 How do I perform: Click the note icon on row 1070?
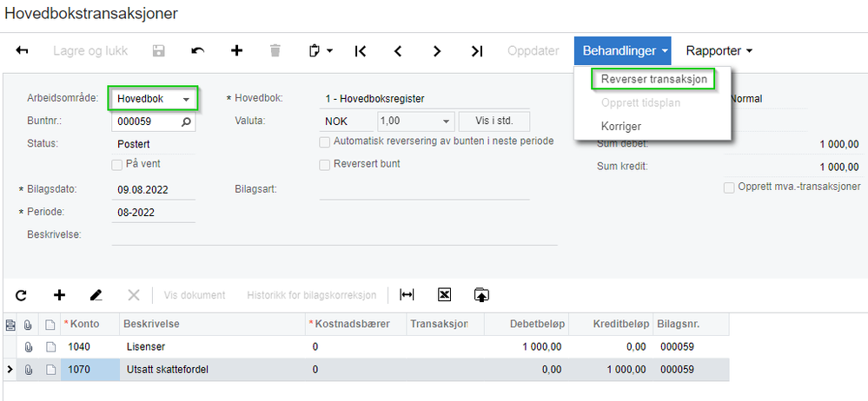[50, 370]
